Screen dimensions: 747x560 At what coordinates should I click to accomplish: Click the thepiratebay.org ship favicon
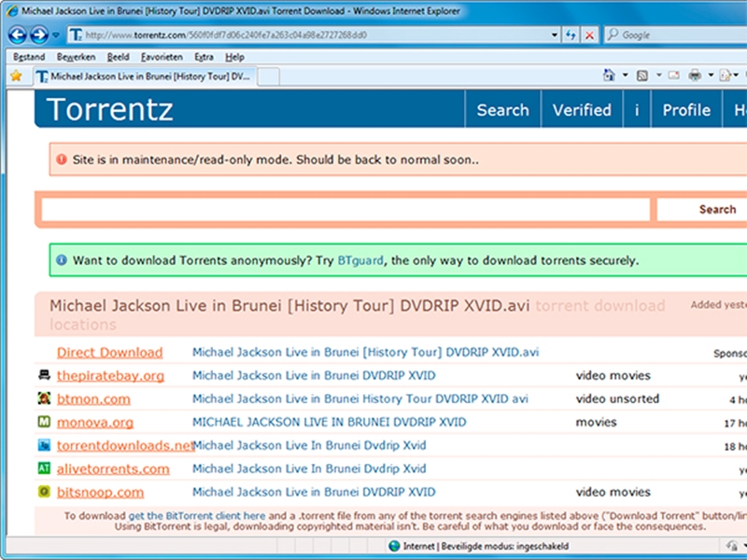click(44, 375)
